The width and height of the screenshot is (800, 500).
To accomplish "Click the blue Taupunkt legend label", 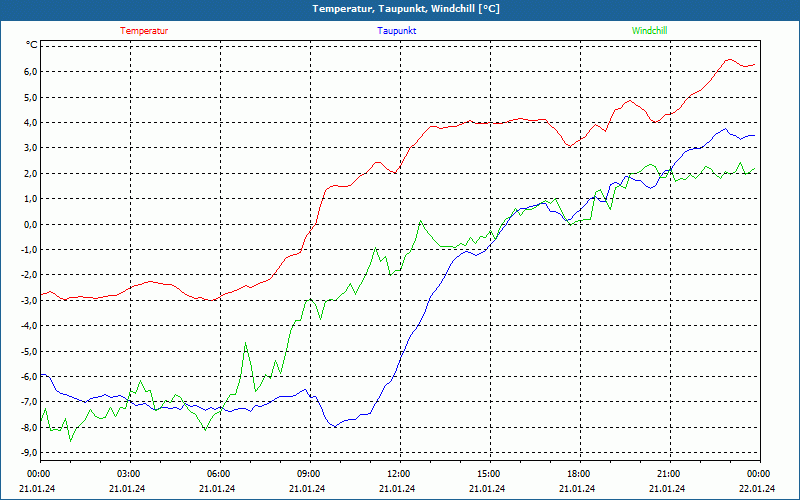I will (396, 31).
